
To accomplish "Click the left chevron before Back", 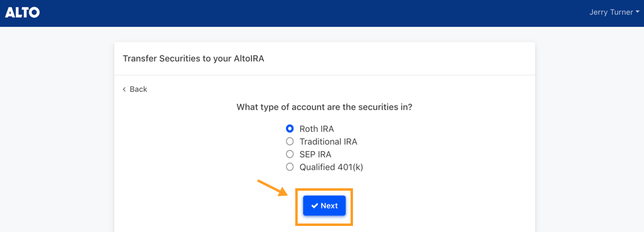I will click(124, 89).
